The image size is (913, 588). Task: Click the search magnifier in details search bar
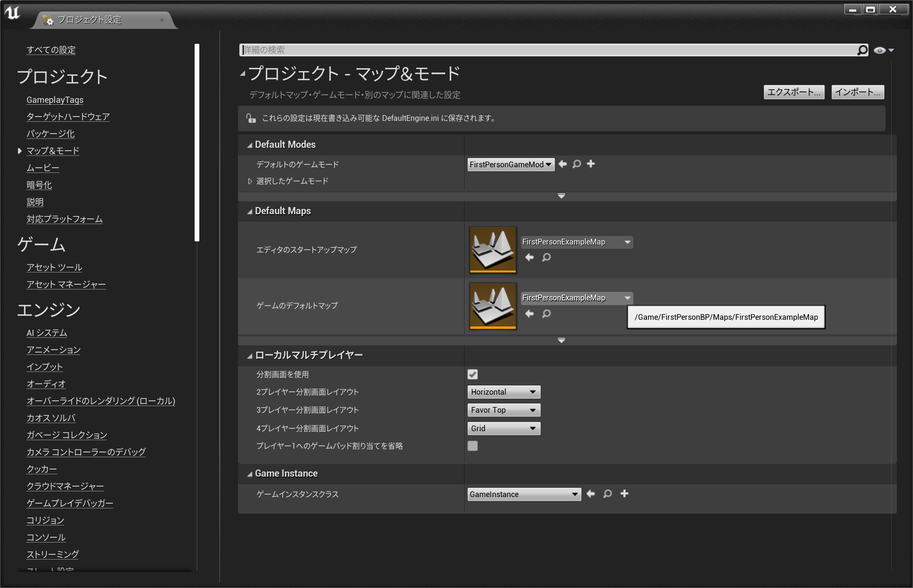click(862, 50)
